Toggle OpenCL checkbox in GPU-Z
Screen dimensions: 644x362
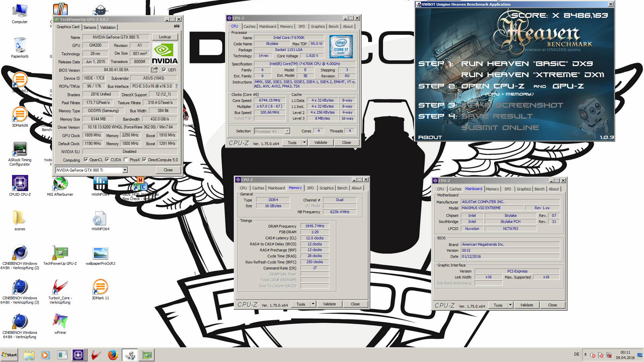tap(86, 160)
